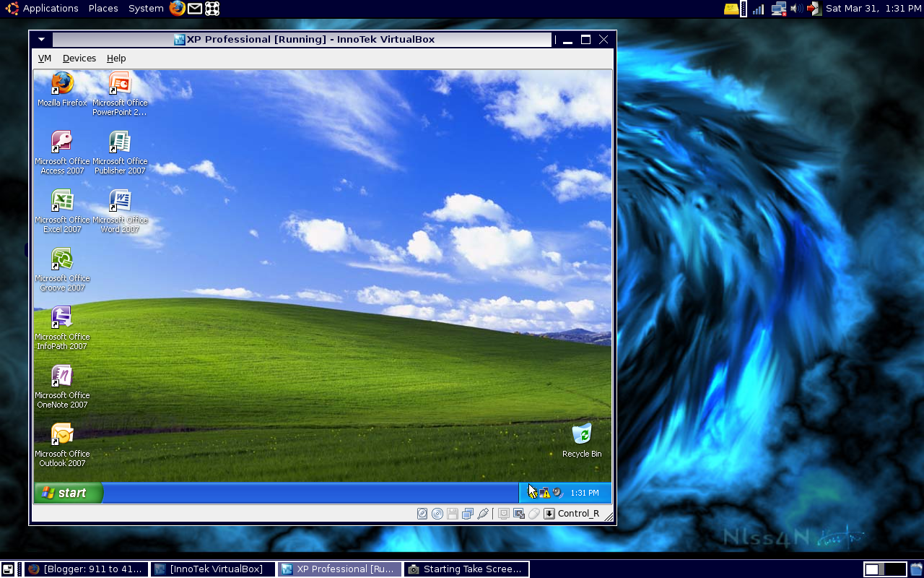Viewport: 924px width, 578px height.
Task: Switch to the Blogger Firefox window in taskbar
Action: pos(87,569)
